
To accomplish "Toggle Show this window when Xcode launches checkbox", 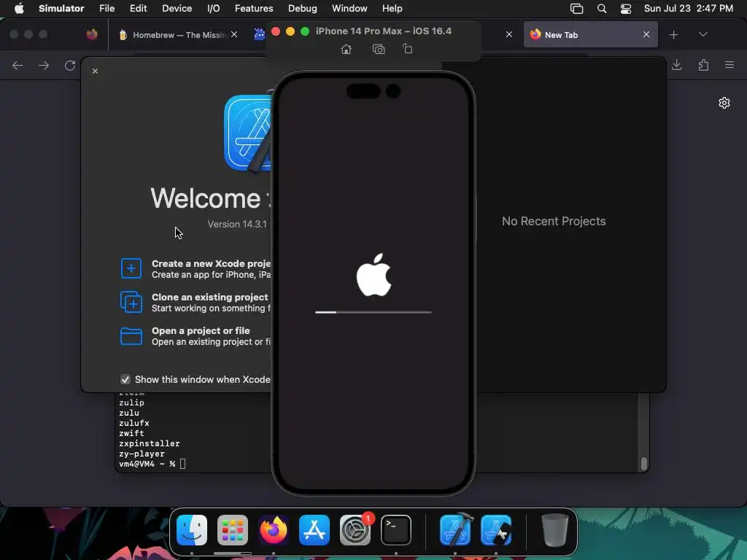I will pyautogui.click(x=125, y=379).
